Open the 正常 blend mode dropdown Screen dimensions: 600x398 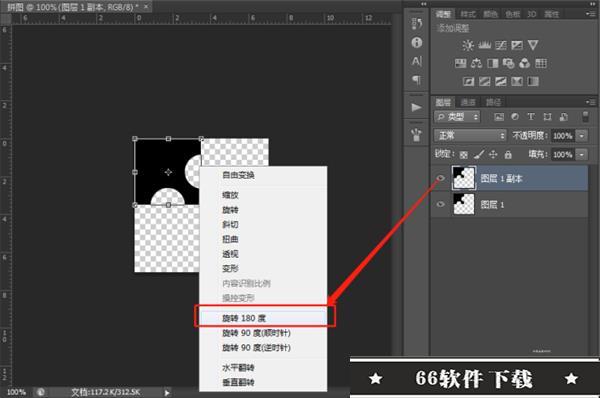pos(470,135)
